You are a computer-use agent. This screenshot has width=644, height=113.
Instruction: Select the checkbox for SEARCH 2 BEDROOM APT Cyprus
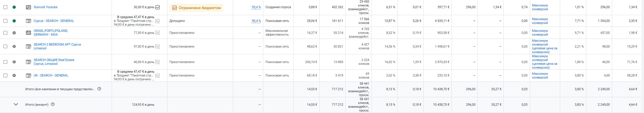(5, 46)
